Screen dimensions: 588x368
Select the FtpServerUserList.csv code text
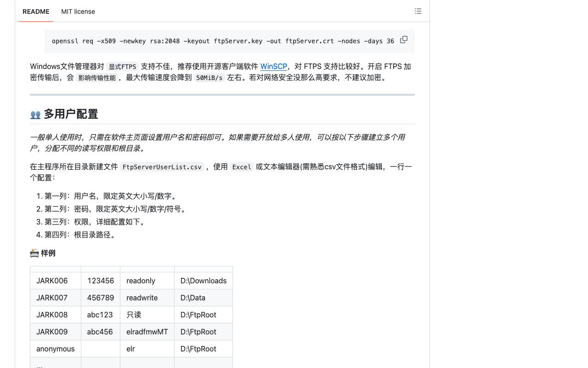(x=162, y=167)
